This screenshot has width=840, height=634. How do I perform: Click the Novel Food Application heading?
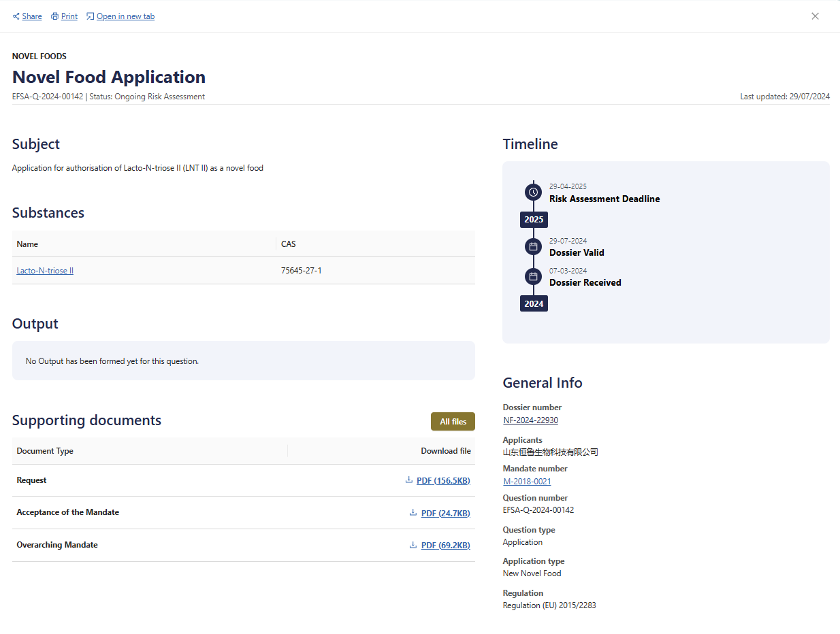[109, 77]
